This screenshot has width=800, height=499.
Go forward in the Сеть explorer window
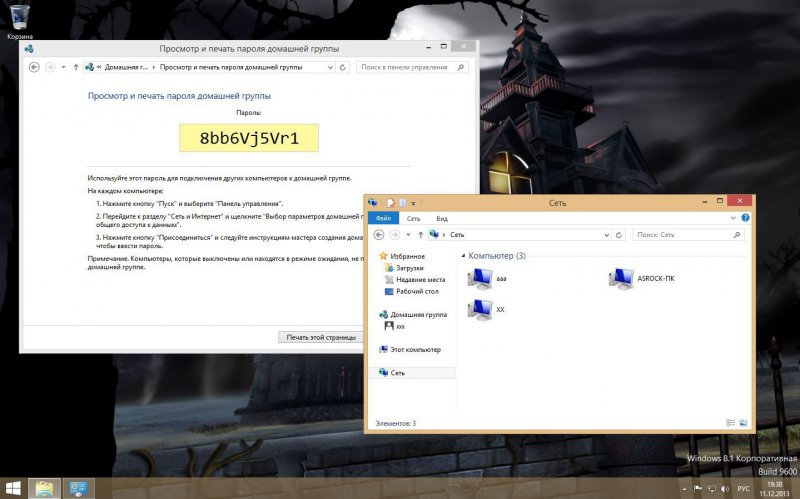click(395, 235)
